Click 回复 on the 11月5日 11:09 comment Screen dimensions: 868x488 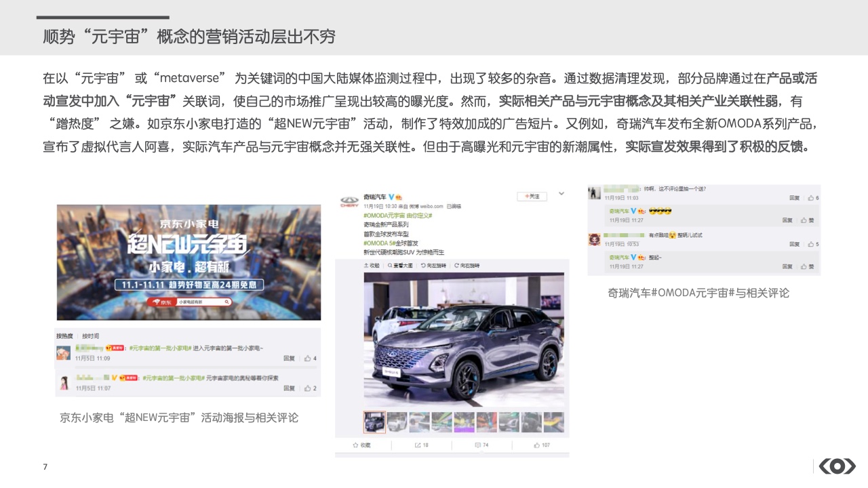(289, 359)
